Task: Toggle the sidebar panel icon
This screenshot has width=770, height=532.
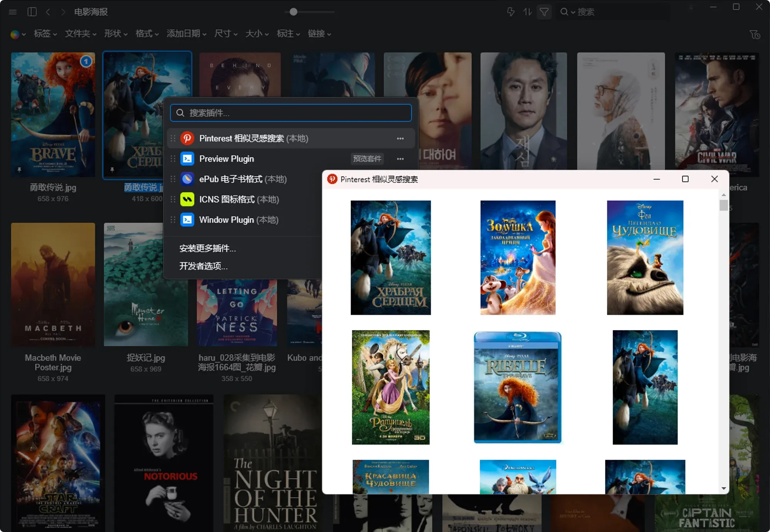Action: (32, 12)
